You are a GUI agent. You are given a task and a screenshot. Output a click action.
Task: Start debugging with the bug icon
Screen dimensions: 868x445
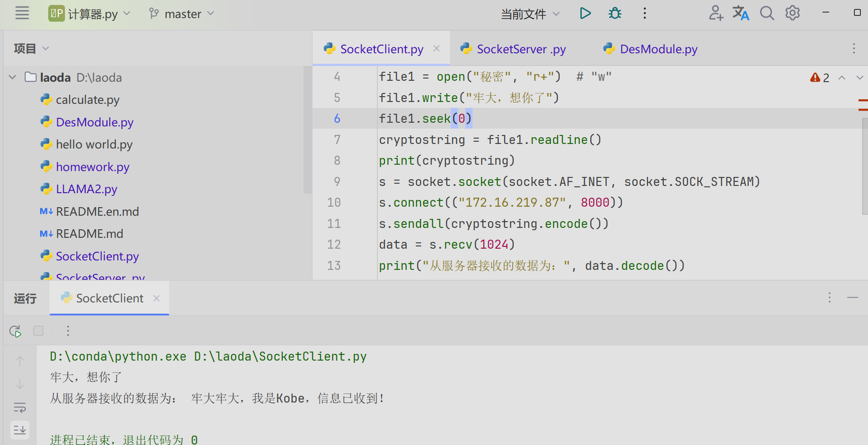click(615, 14)
